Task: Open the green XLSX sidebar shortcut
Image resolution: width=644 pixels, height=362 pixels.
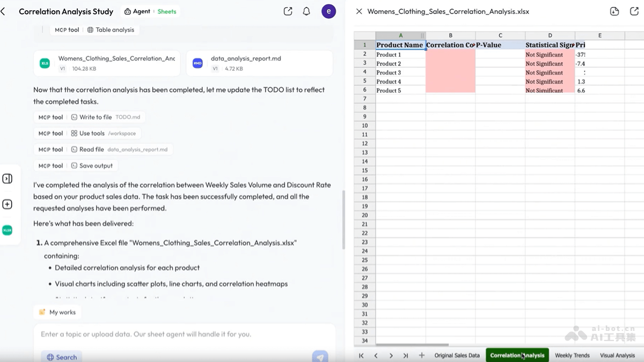Action: pos(8,230)
